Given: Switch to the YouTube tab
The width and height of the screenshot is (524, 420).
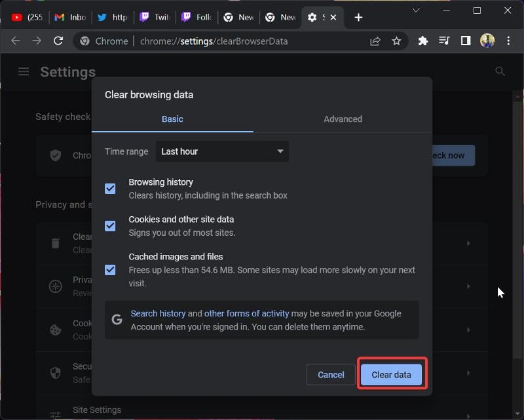Looking at the screenshot, I should tap(28, 18).
